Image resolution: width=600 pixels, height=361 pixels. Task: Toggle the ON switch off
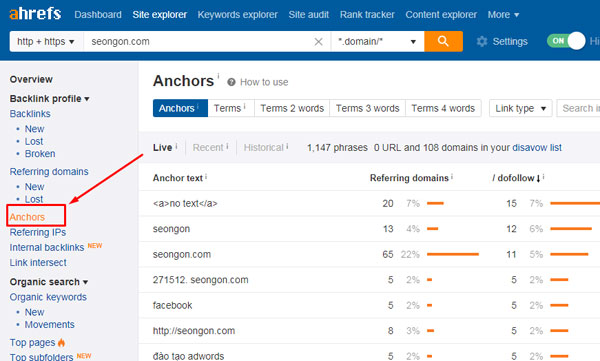(566, 41)
